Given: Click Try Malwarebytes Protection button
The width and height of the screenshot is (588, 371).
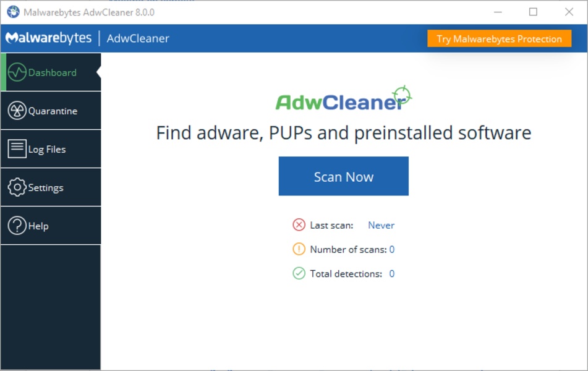Looking at the screenshot, I should pyautogui.click(x=499, y=38).
